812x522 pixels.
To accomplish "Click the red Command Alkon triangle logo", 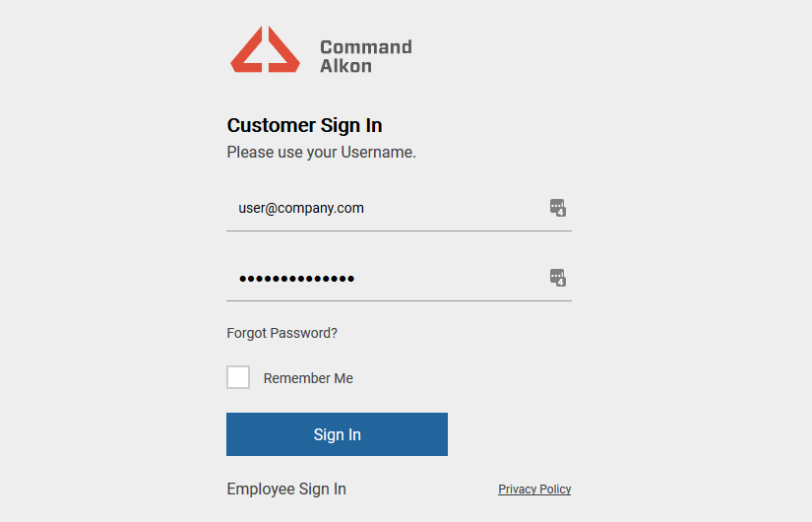I will 265,49.
